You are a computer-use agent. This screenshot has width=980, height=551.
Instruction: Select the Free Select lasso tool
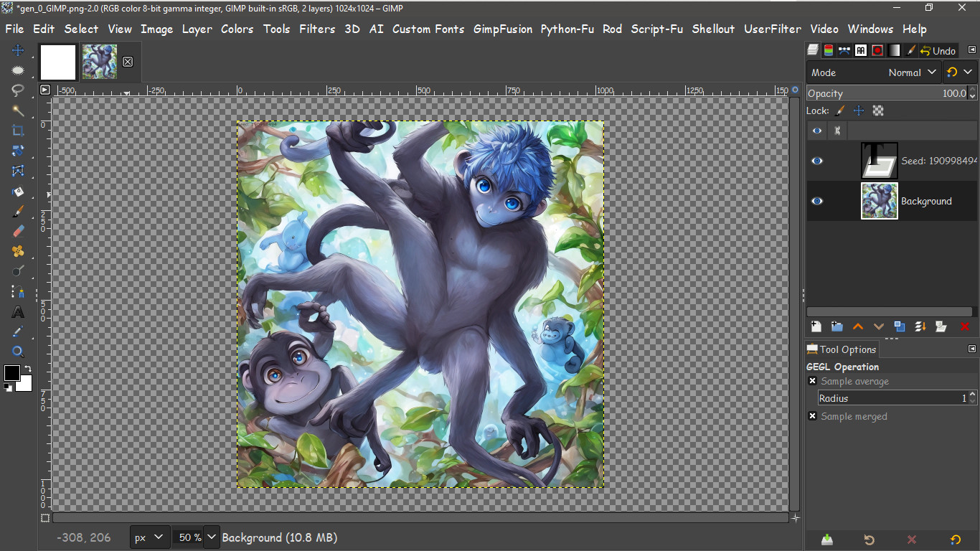click(x=18, y=90)
